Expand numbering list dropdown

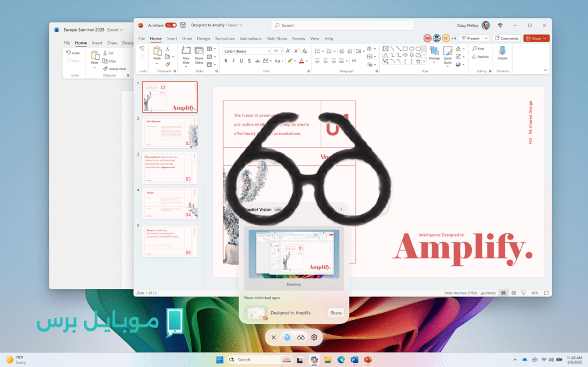tap(335, 51)
